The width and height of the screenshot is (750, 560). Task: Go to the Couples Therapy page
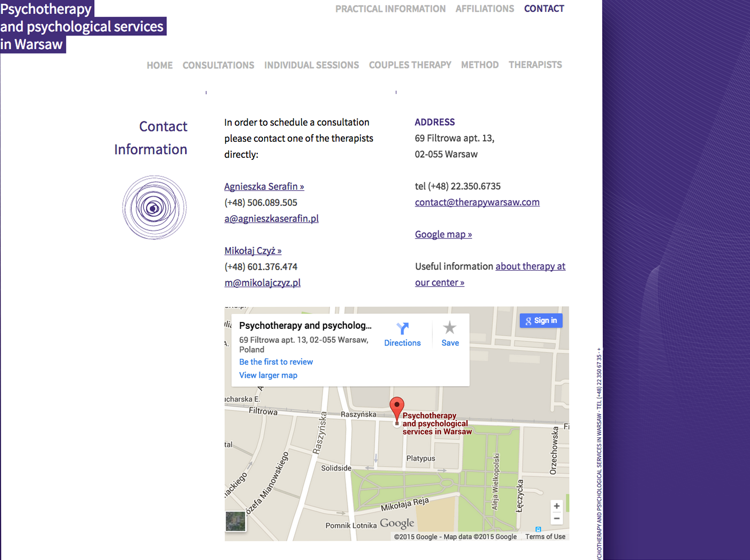click(410, 65)
